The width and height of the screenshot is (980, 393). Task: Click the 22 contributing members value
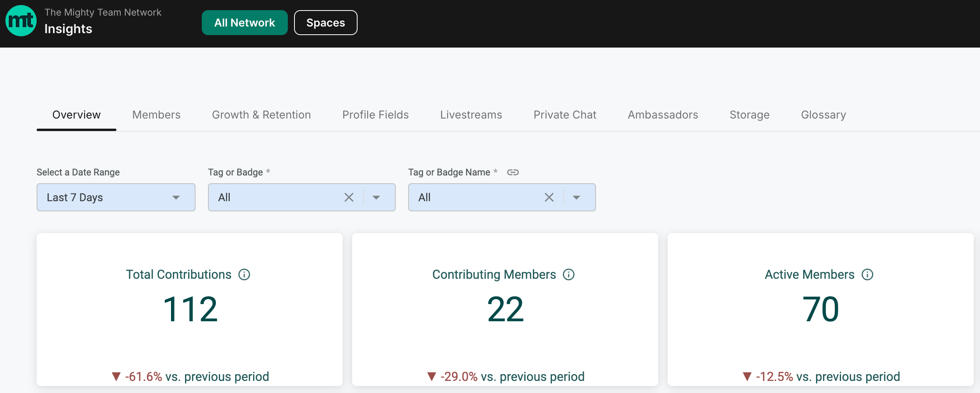(x=506, y=309)
